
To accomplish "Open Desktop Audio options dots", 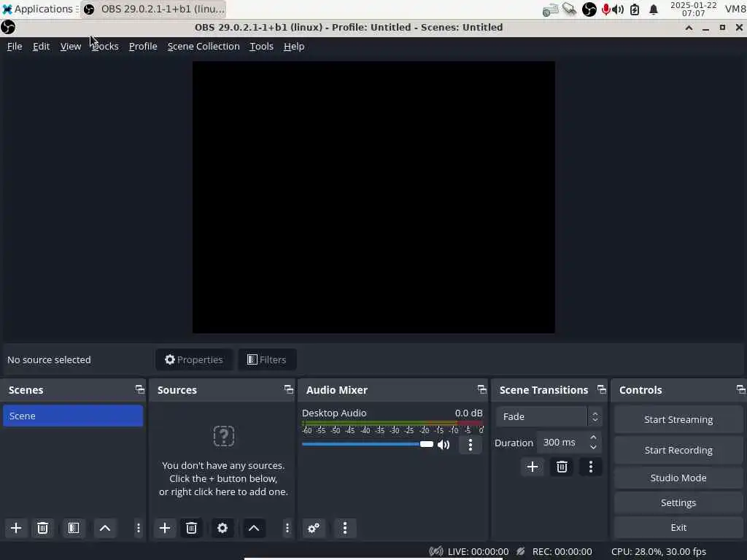I will click(471, 445).
